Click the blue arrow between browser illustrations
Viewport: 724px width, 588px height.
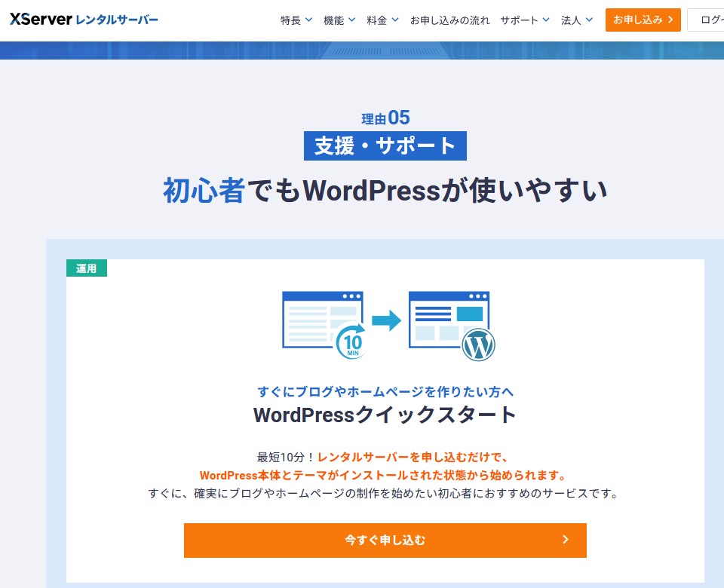tap(386, 321)
